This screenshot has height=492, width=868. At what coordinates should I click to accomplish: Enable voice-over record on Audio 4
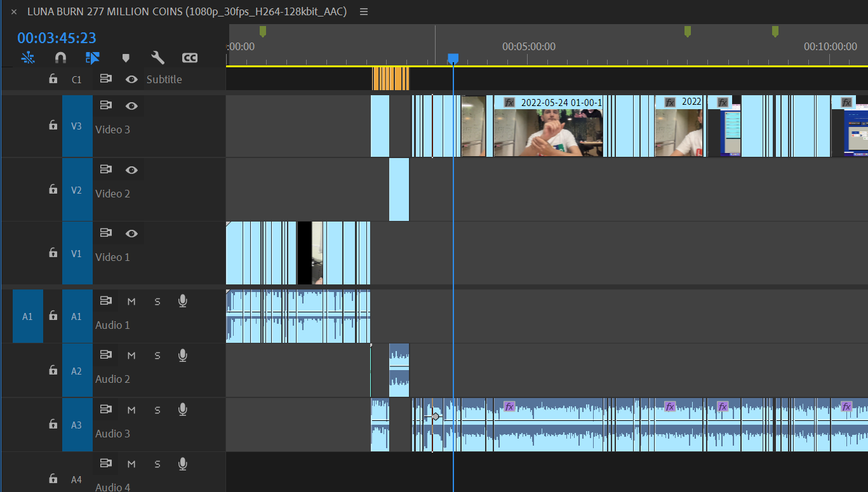pyautogui.click(x=183, y=464)
